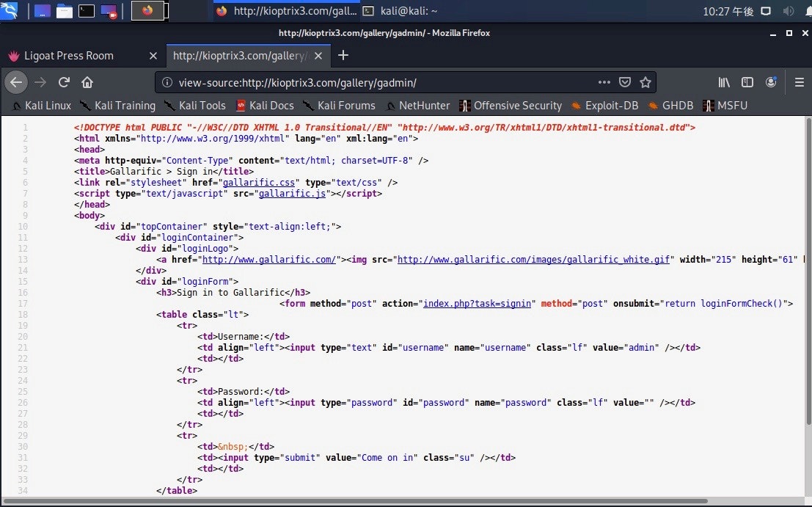The image size is (812, 507).
Task: Open the MSFU bookmark
Action: point(725,106)
